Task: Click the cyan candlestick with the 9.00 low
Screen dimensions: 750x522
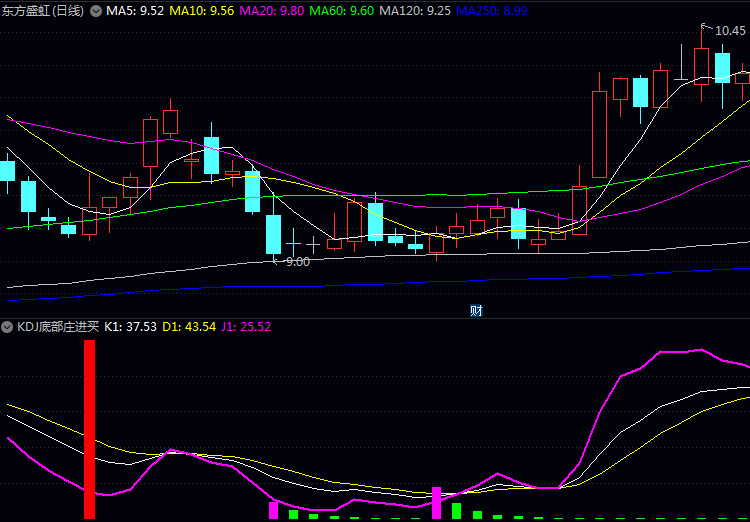Action: (274, 234)
